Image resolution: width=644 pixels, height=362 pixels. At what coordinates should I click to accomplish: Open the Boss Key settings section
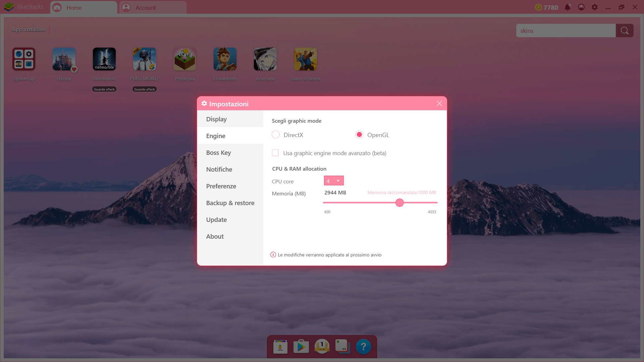230,153
